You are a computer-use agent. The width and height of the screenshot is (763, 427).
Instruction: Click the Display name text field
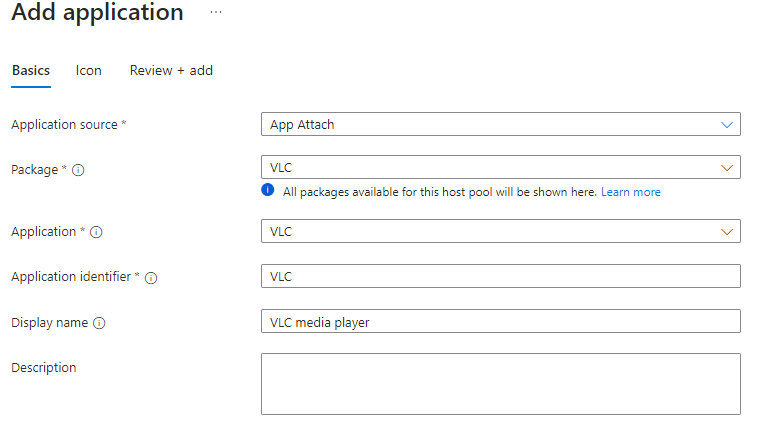(500, 322)
